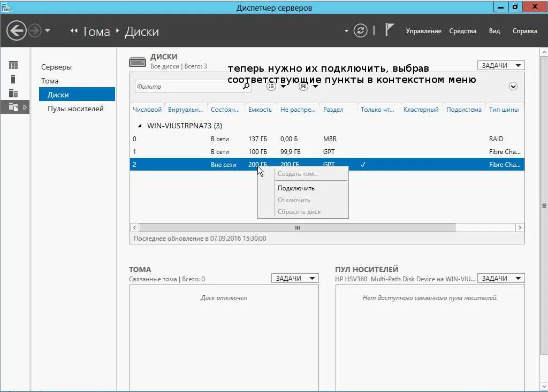Select Пулы носителей in navigation
The height and width of the screenshot is (392, 548).
click(75, 109)
